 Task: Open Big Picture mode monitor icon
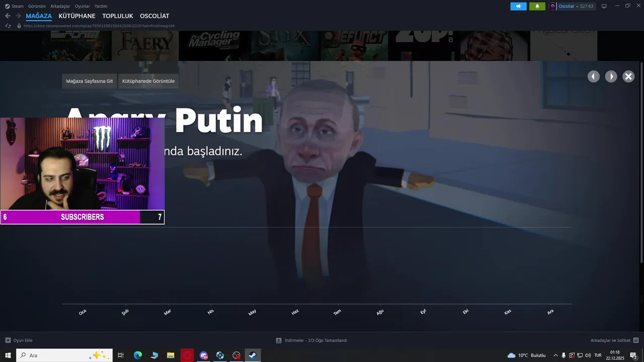[604, 6]
